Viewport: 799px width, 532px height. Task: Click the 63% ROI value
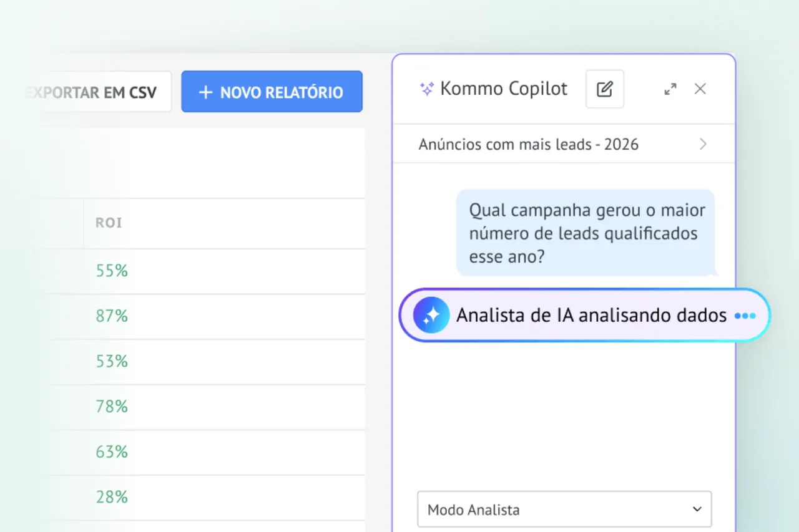click(x=112, y=452)
